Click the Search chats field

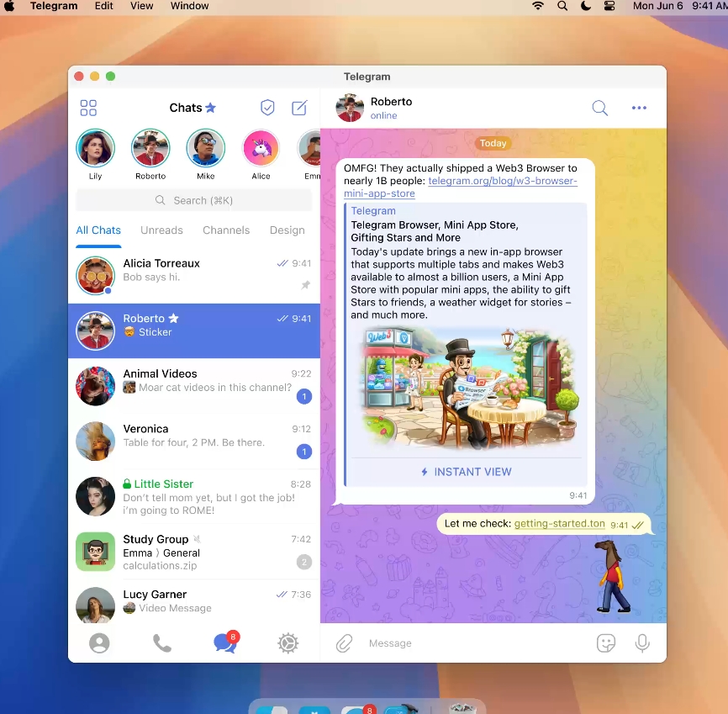click(194, 200)
